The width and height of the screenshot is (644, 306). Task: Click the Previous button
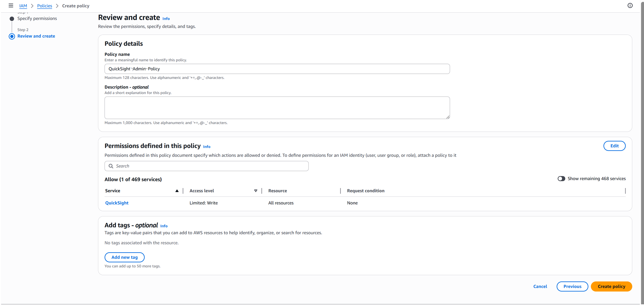[572, 286]
